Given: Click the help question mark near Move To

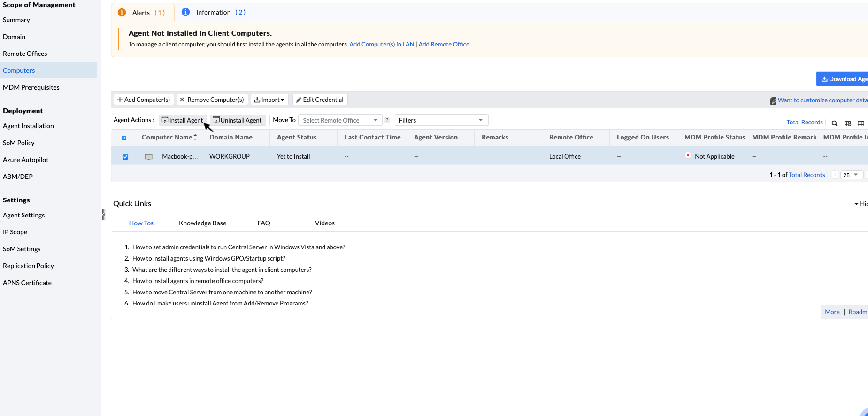Looking at the screenshot, I should [x=387, y=120].
